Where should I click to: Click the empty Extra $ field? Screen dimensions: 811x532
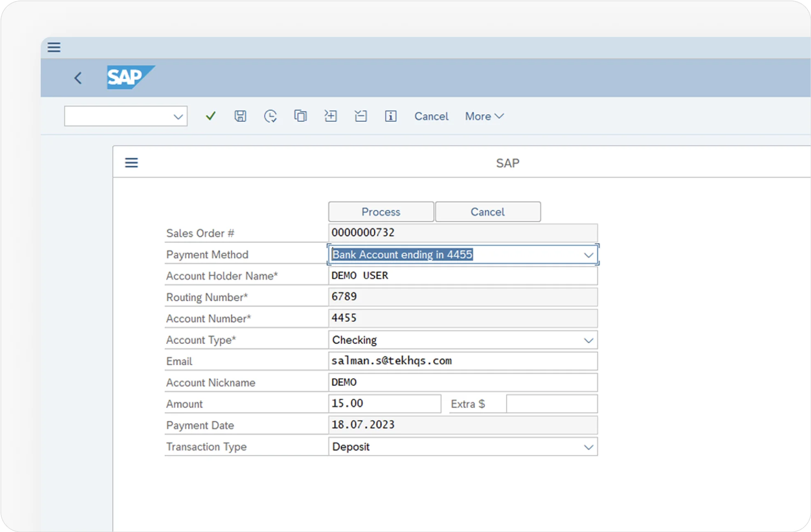pyautogui.click(x=552, y=404)
